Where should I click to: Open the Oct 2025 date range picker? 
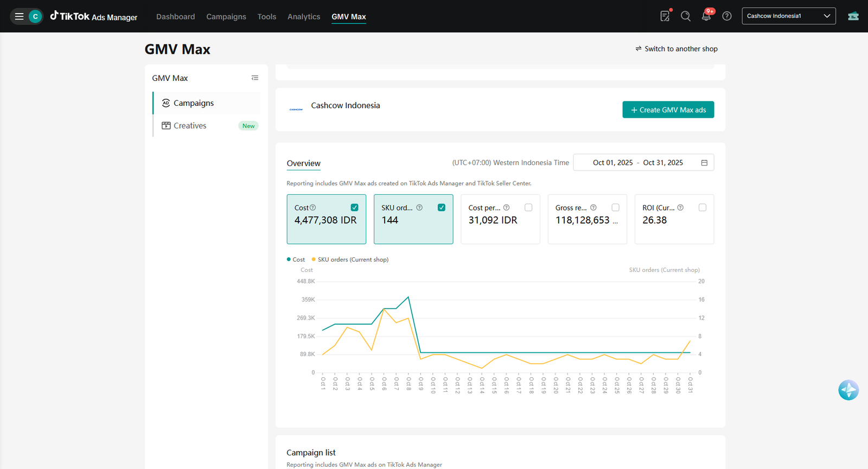point(643,162)
